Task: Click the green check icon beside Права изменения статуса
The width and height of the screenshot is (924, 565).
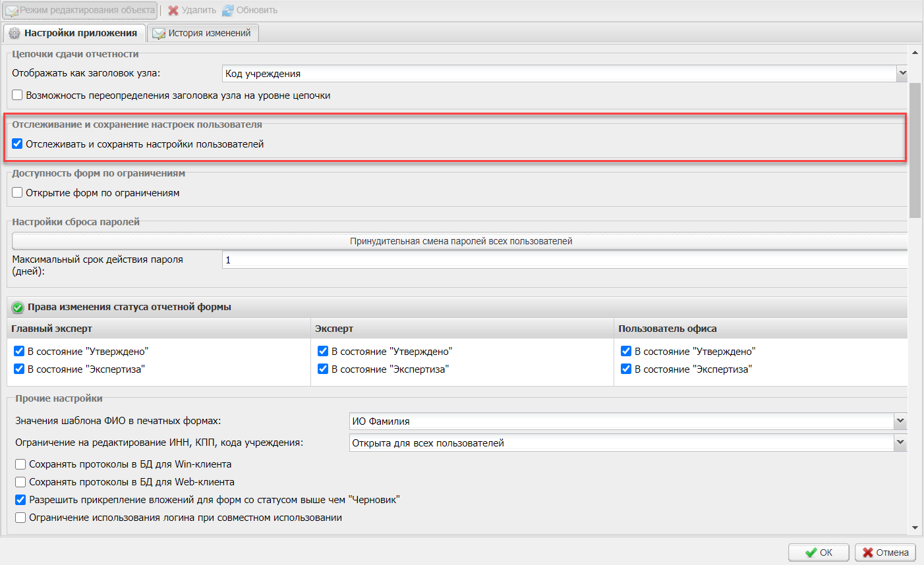Action: coord(18,308)
